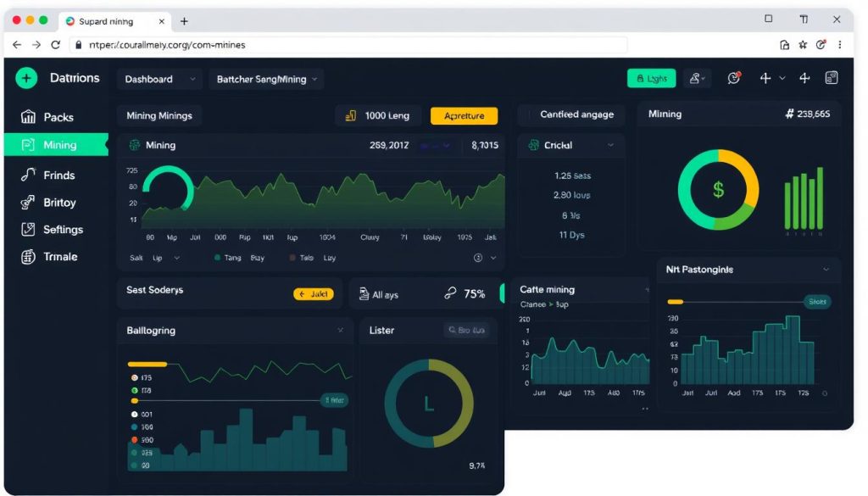Viewport: 868px width, 496px height.
Task: Toggle the Stots switch in Nit Pastonginis
Action: tap(817, 302)
